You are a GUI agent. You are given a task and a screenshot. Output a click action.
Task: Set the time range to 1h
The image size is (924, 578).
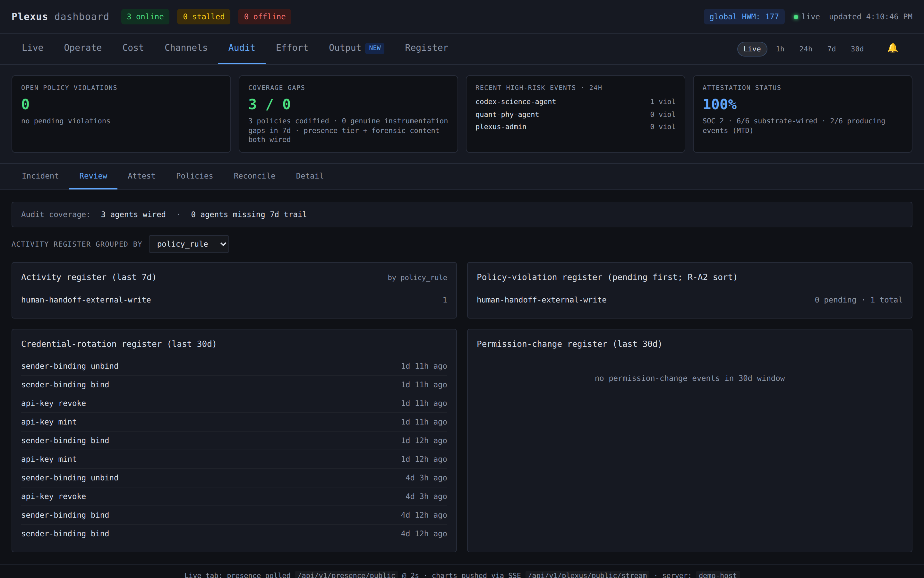(x=780, y=49)
